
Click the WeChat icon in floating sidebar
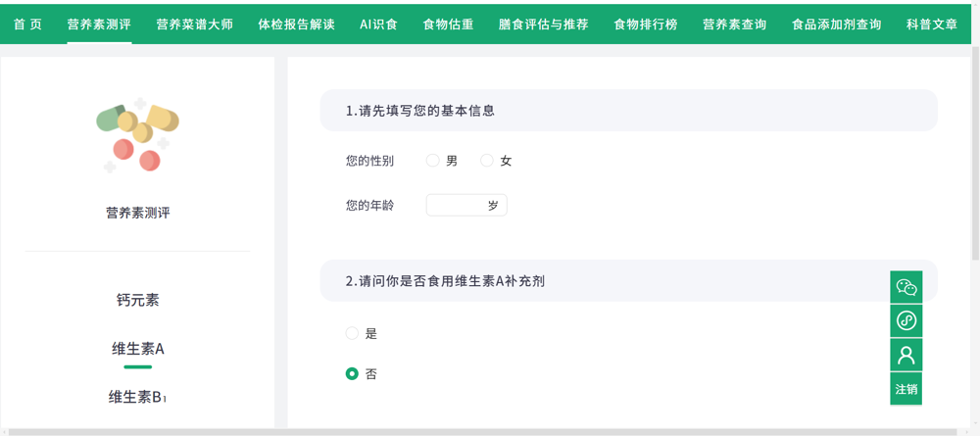click(906, 287)
